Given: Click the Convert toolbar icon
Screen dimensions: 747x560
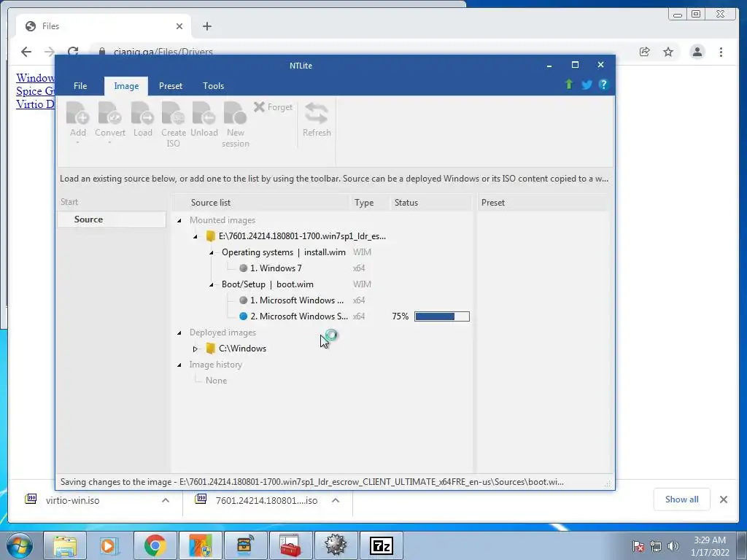Looking at the screenshot, I should pos(109,114).
